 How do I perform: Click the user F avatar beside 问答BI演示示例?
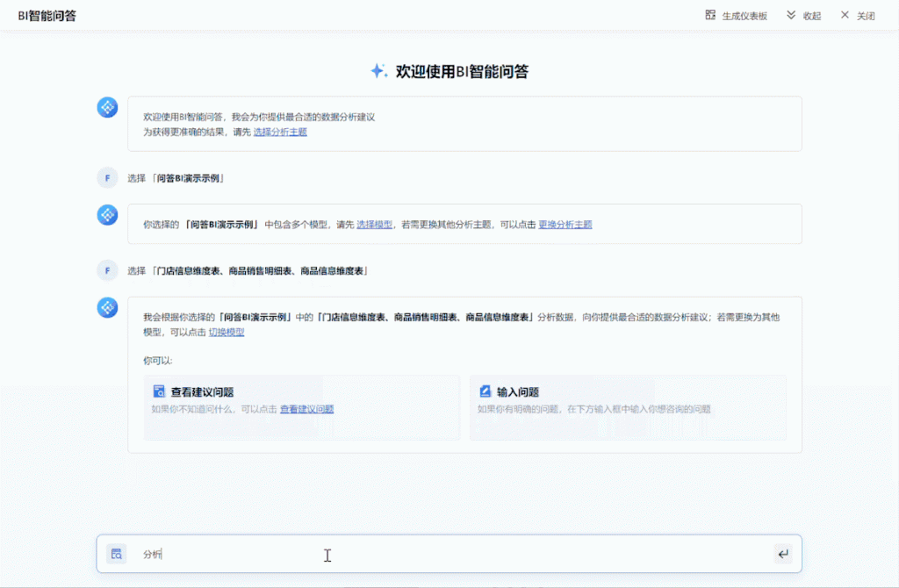(107, 178)
